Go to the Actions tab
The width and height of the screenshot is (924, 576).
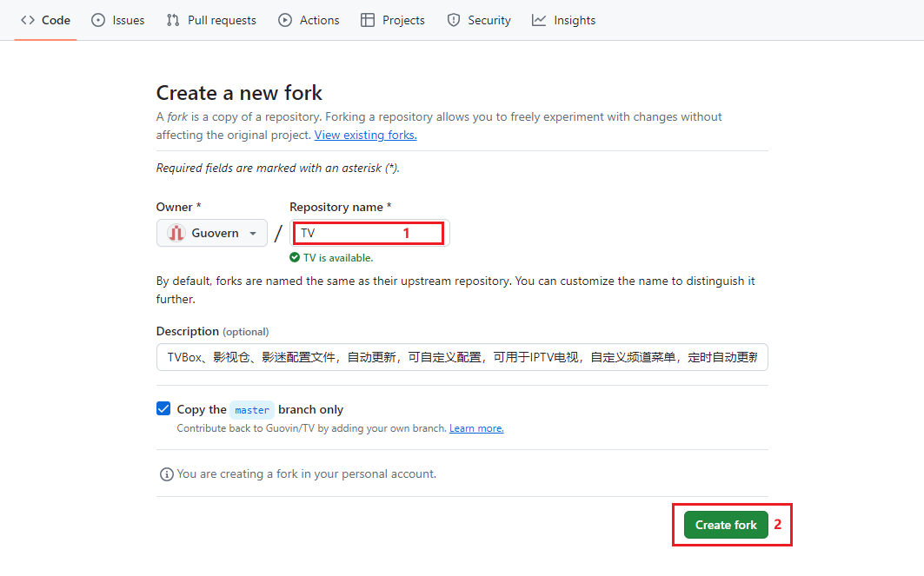[309, 20]
